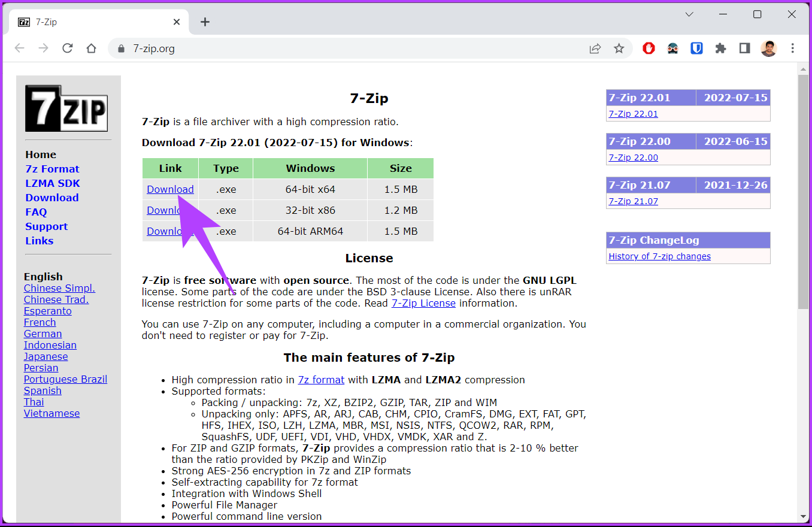The width and height of the screenshot is (812, 527).
Task: Switch language to Chinese Simpl.
Action: tap(59, 288)
